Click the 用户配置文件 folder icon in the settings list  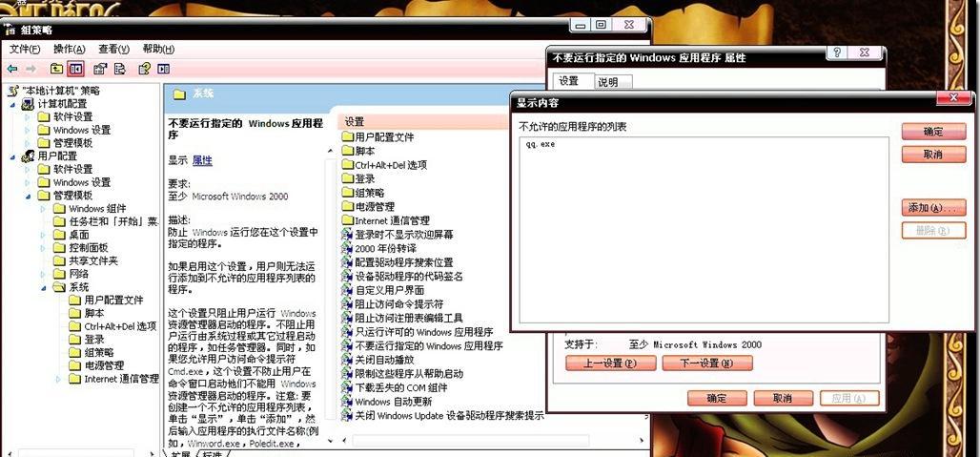point(348,137)
